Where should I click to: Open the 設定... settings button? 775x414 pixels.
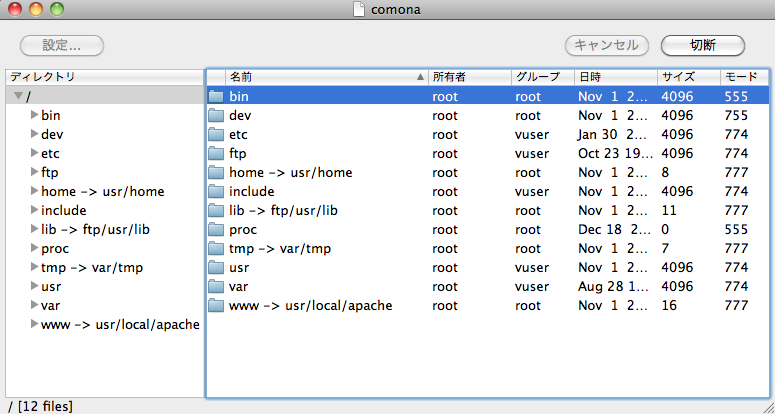coord(62,45)
